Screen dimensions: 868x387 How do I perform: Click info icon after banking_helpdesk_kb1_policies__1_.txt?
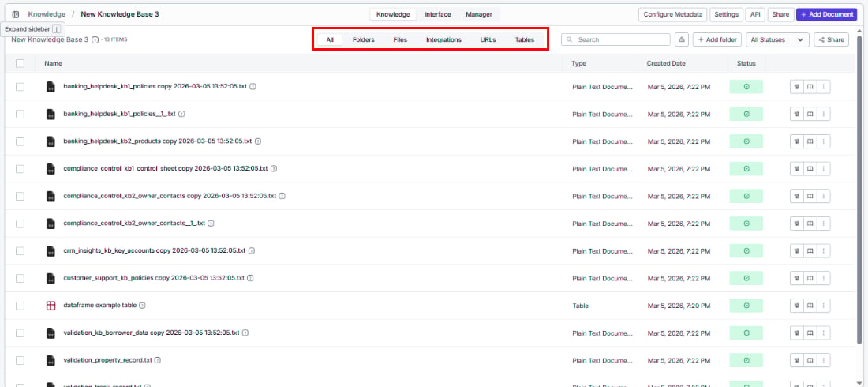click(181, 114)
